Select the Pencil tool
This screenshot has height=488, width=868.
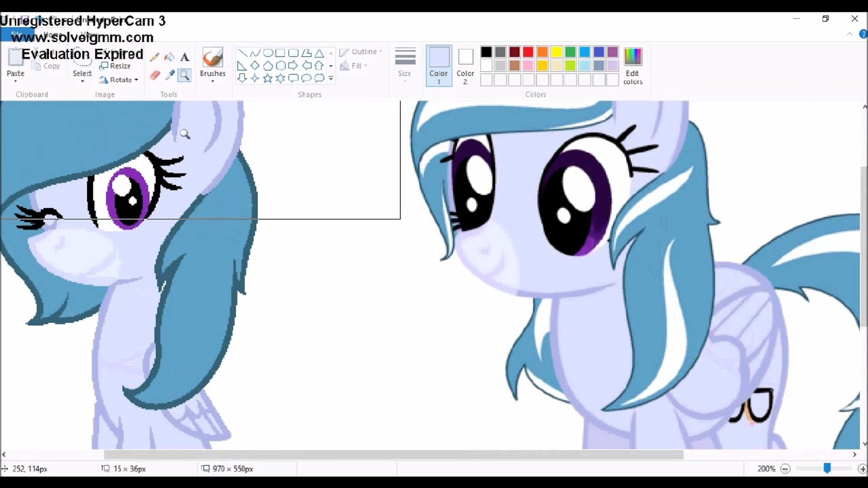tap(155, 58)
